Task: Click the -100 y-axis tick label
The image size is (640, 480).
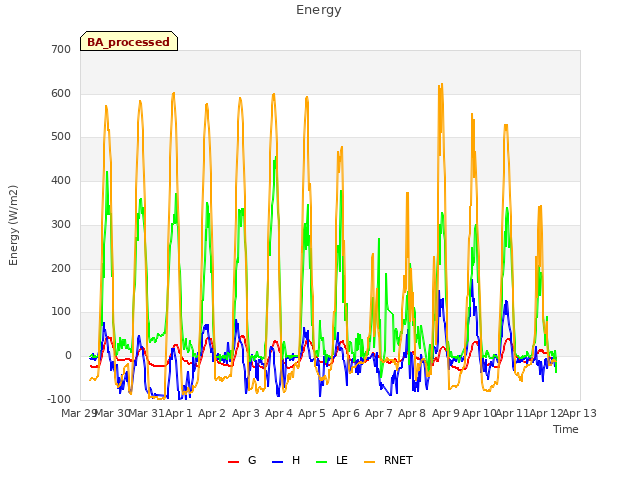Action: pyautogui.click(x=59, y=399)
